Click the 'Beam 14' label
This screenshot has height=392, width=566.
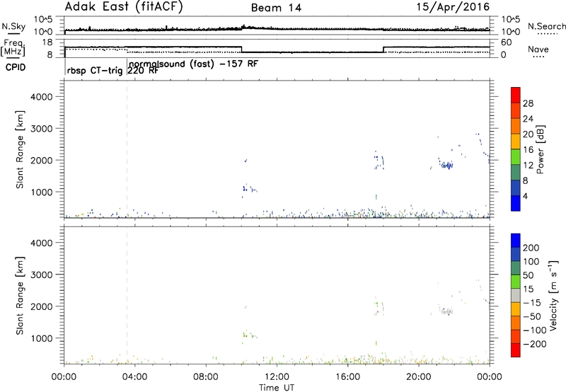coord(276,8)
